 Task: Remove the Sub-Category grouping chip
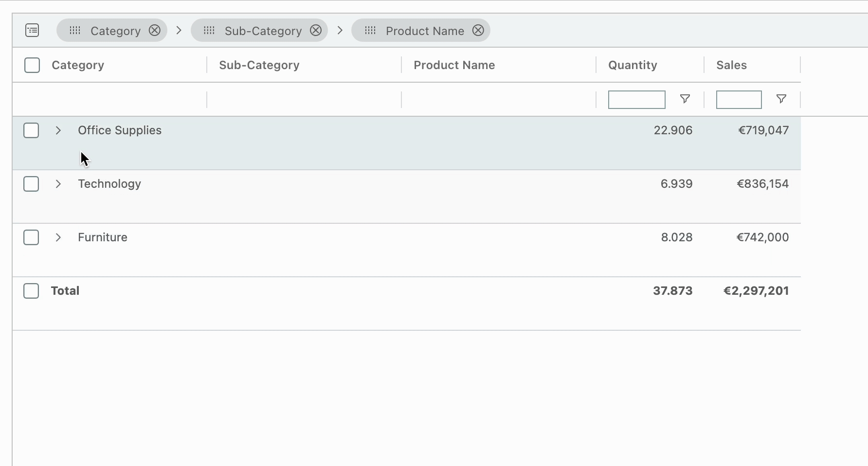[x=316, y=30]
